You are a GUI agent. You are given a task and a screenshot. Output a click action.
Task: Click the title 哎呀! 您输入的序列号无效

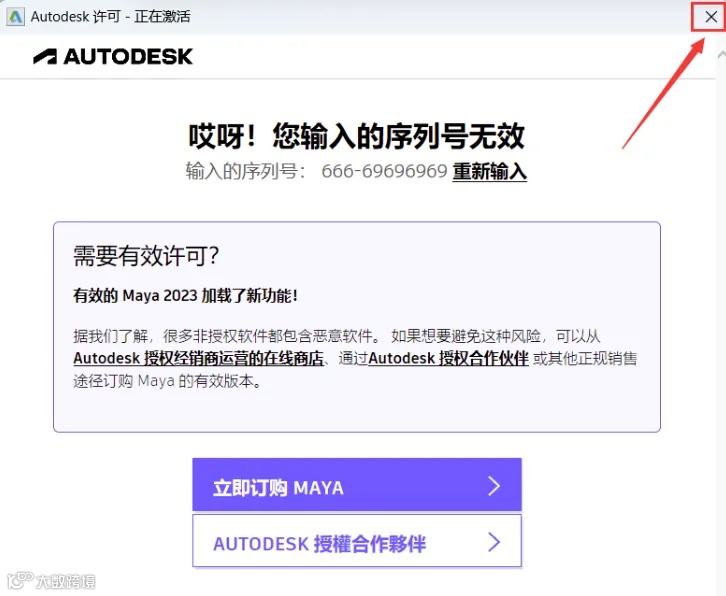357,136
